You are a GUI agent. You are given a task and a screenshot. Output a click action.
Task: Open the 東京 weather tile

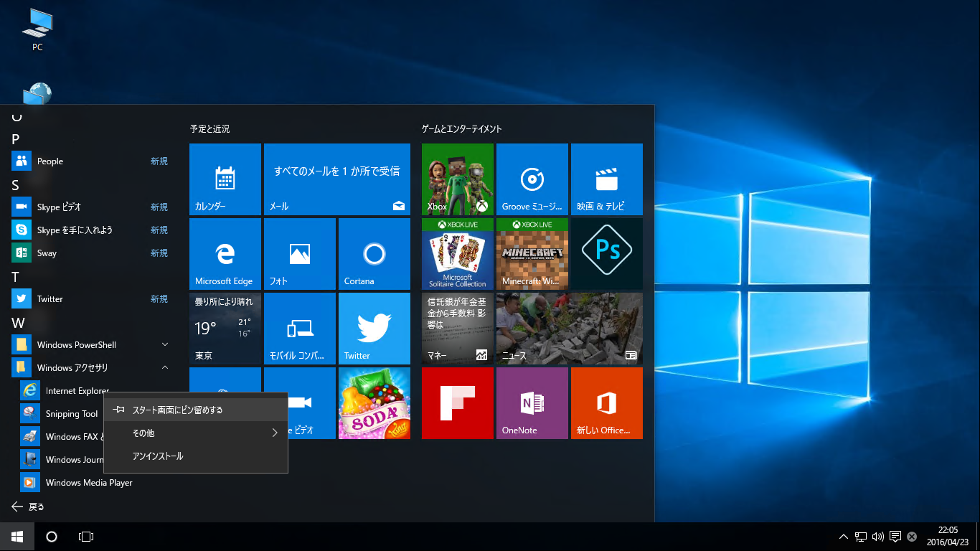click(225, 329)
